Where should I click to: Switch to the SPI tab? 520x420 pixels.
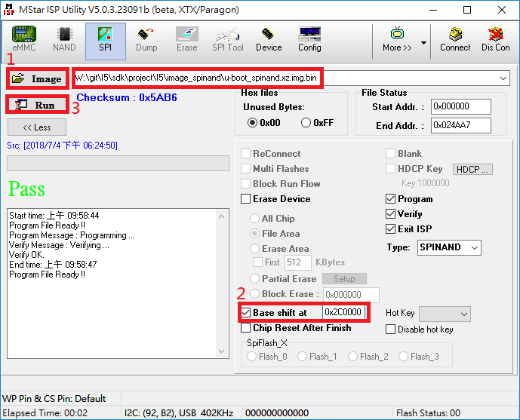point(106,39)
